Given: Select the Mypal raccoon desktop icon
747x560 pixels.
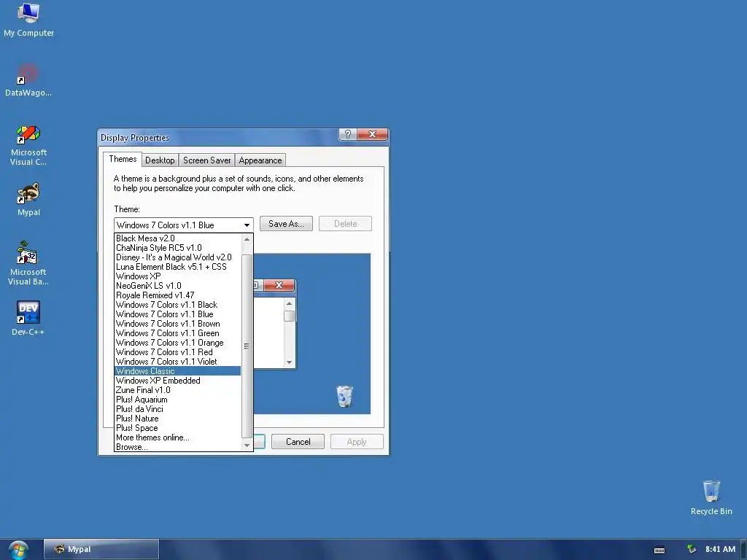Looking at the screenshot, I should tap(28, 200).
